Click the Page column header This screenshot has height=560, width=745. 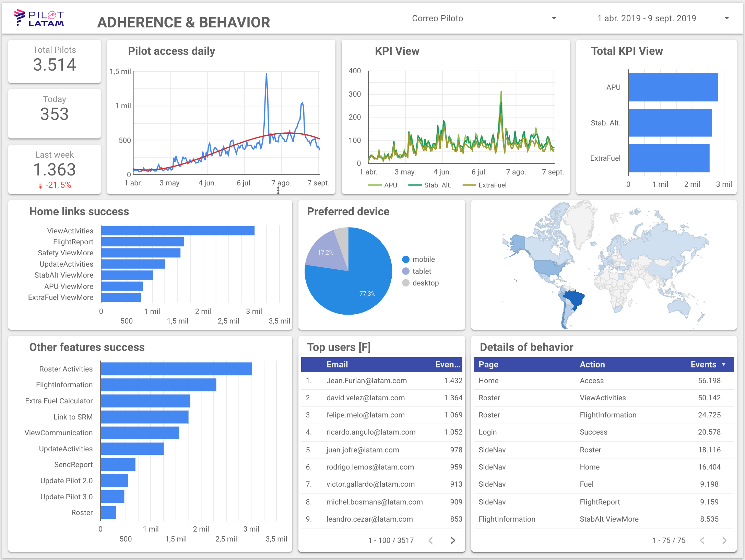click(x=488, y=364)
